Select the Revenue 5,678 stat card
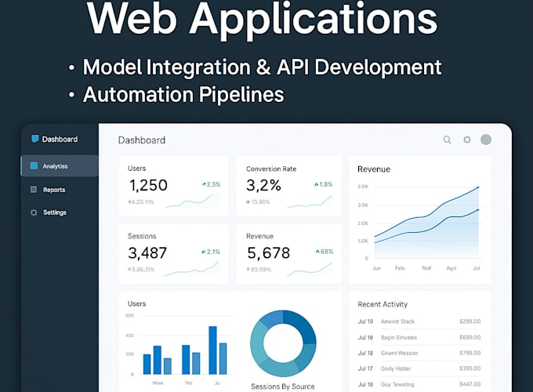 (x=289, y=253)
